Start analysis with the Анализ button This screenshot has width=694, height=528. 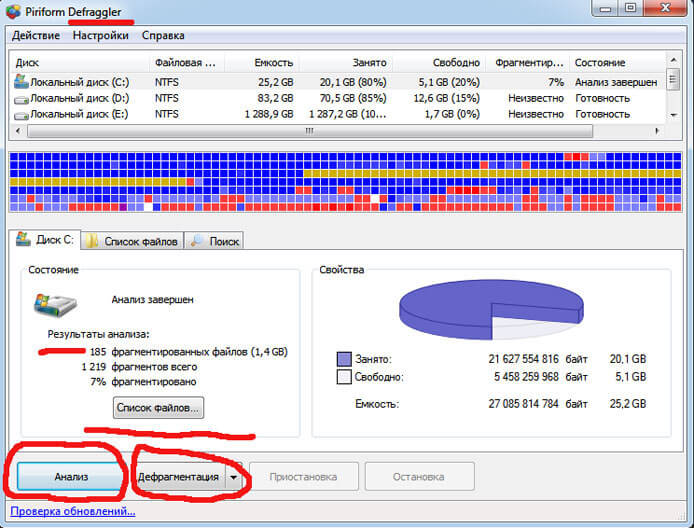[70, 477]
